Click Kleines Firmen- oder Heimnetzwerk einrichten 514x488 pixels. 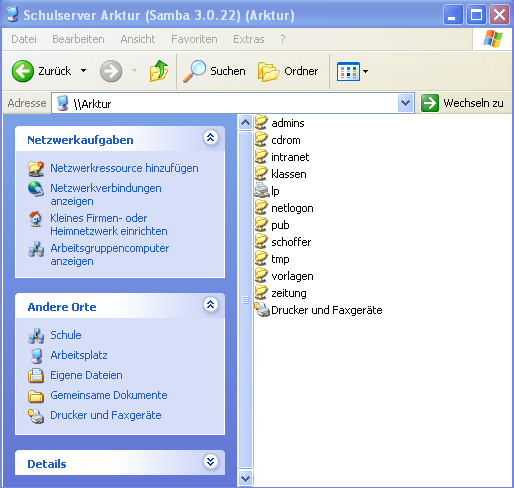(x=109, y=225)
